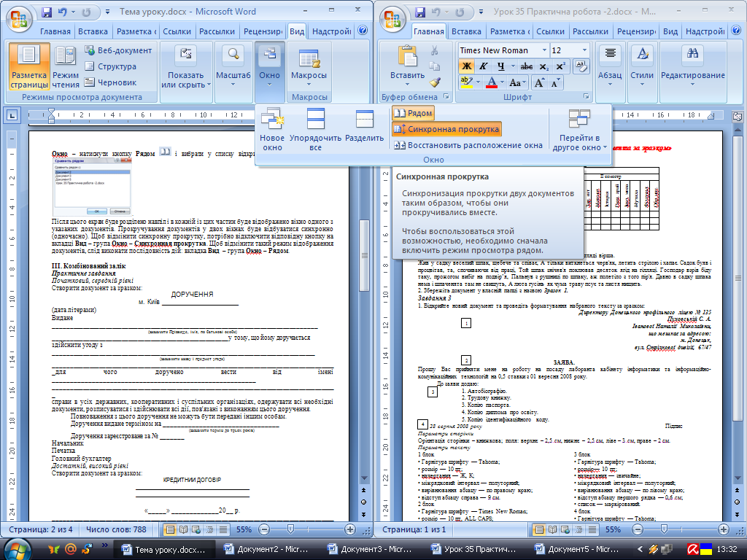This screenshot has height=560, width=747.
Task: Click cut scissors icon in right window
Action: coord(435,50)
